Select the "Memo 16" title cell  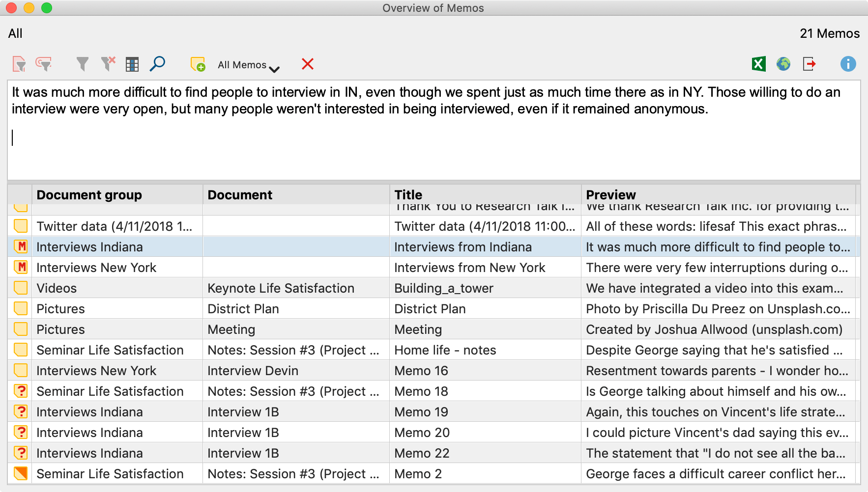tap(486, 371)
